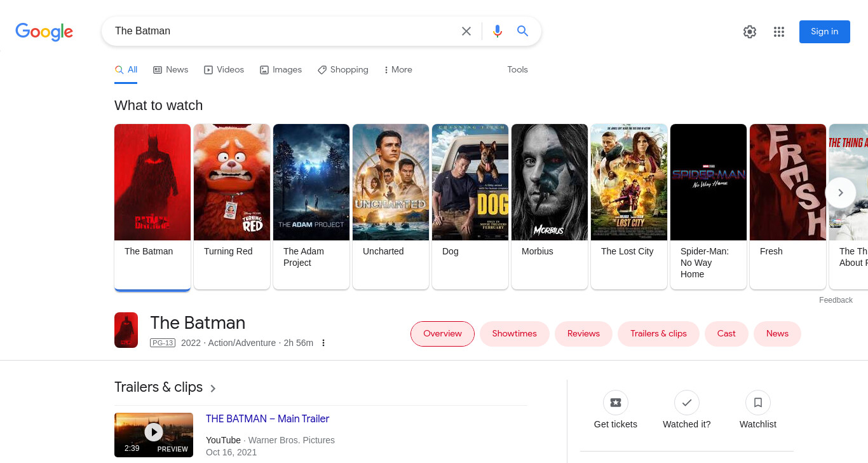
Task: Clear the search box with the X icon
Action: (x=466, y=31)
